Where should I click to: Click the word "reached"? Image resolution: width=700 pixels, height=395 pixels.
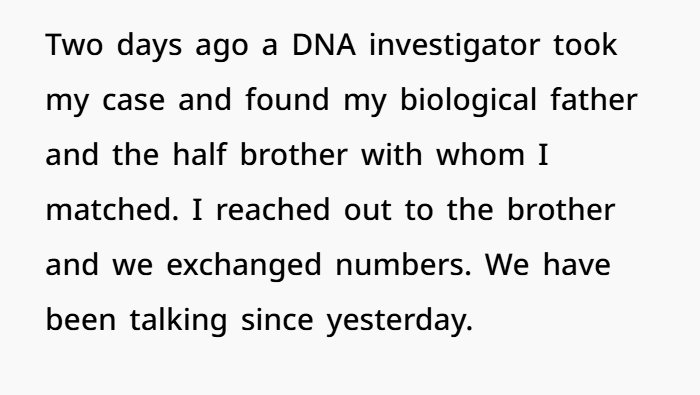click(273, 209)
